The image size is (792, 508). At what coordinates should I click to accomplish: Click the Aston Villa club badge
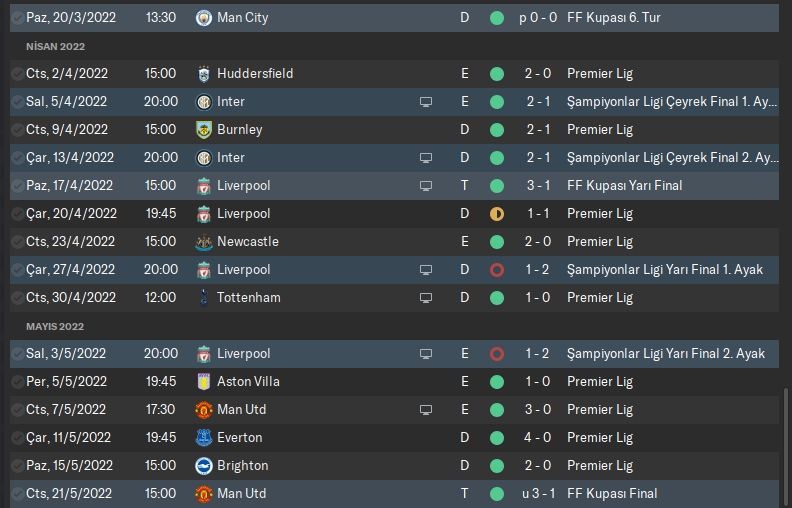[x=204, y=382]
